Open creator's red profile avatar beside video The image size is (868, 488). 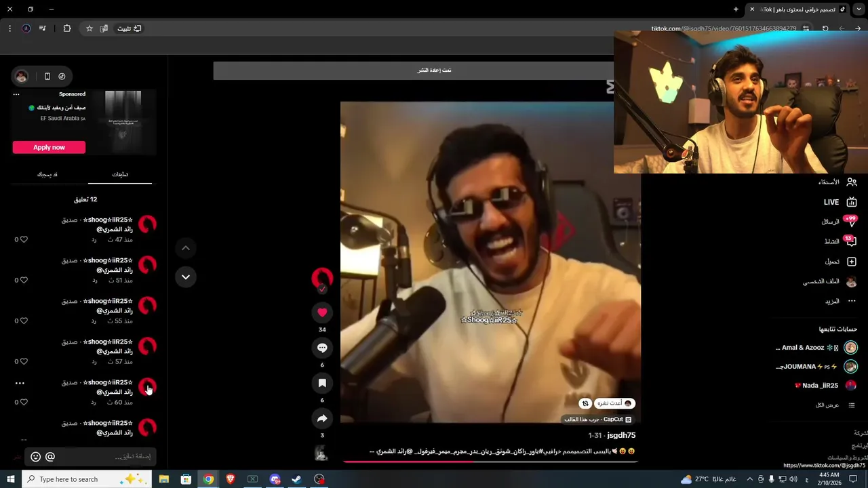(322, 278)
